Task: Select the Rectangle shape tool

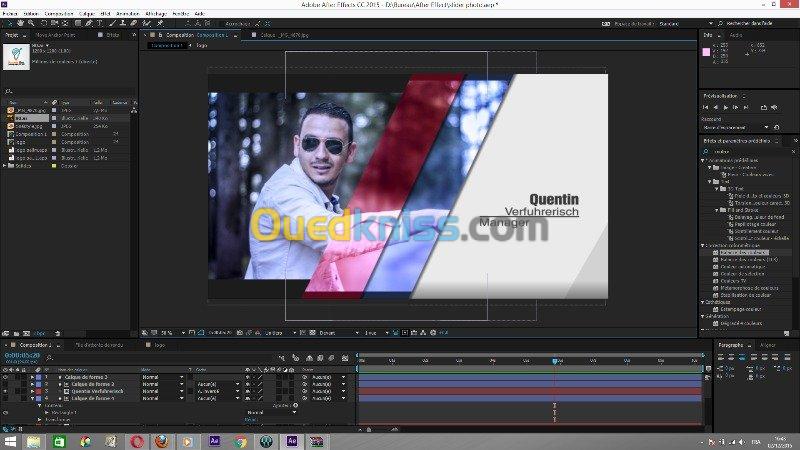Action: coord(78,23)
